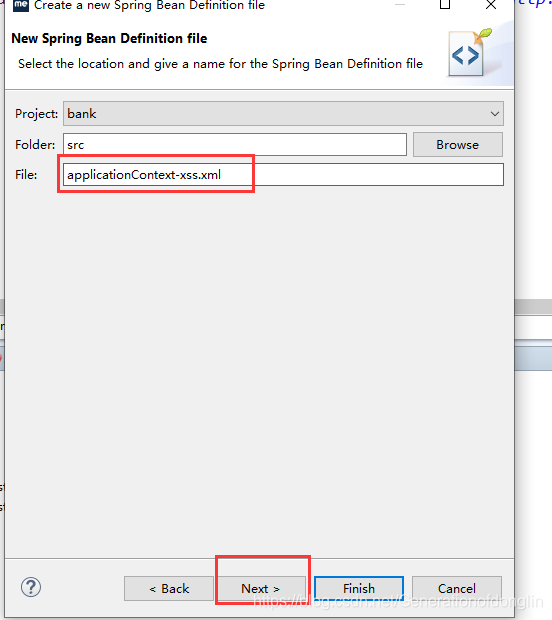The image size is (552, 620).
Task: Click the 'Select the location and give a name' description
Action: point(220,64)
